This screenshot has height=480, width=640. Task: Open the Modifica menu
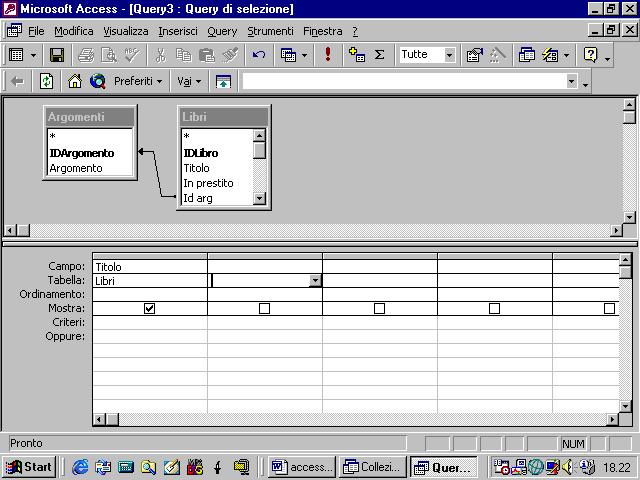coord(73,31)
